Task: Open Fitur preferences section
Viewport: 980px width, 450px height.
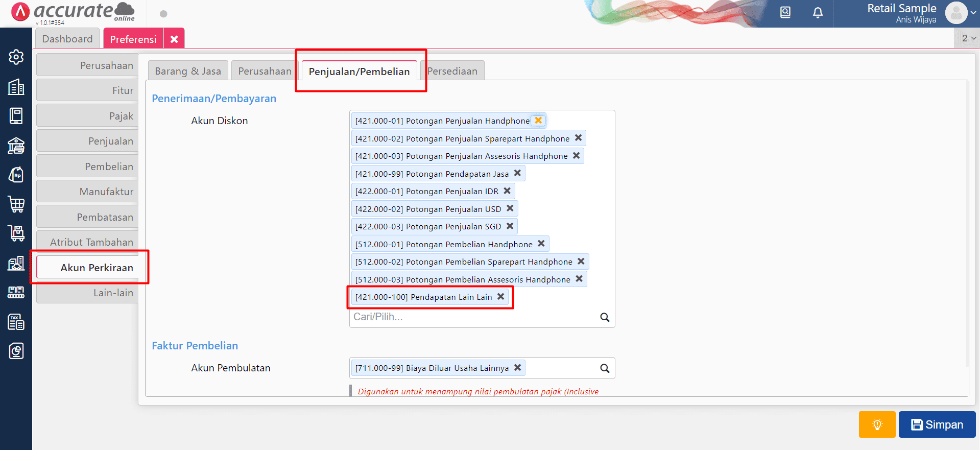Action: 87,90
